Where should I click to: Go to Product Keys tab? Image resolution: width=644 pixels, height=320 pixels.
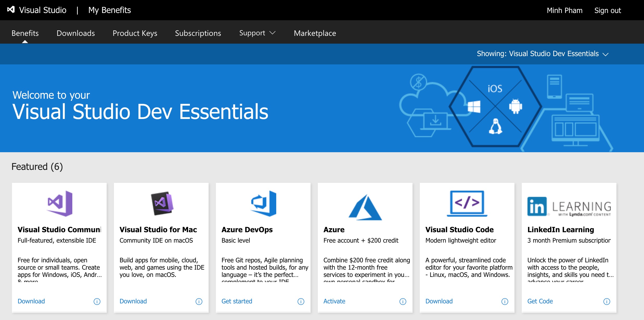coord(135,33)
